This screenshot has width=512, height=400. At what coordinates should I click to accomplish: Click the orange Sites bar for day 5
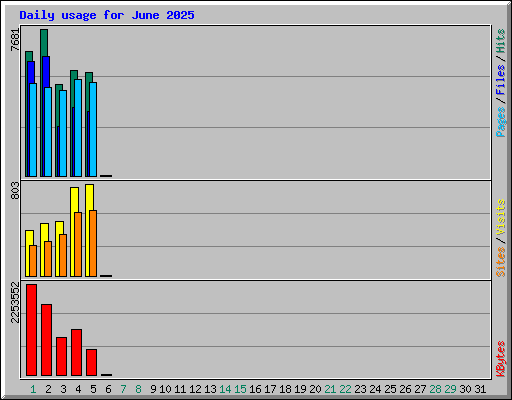[x=93, y=243]
